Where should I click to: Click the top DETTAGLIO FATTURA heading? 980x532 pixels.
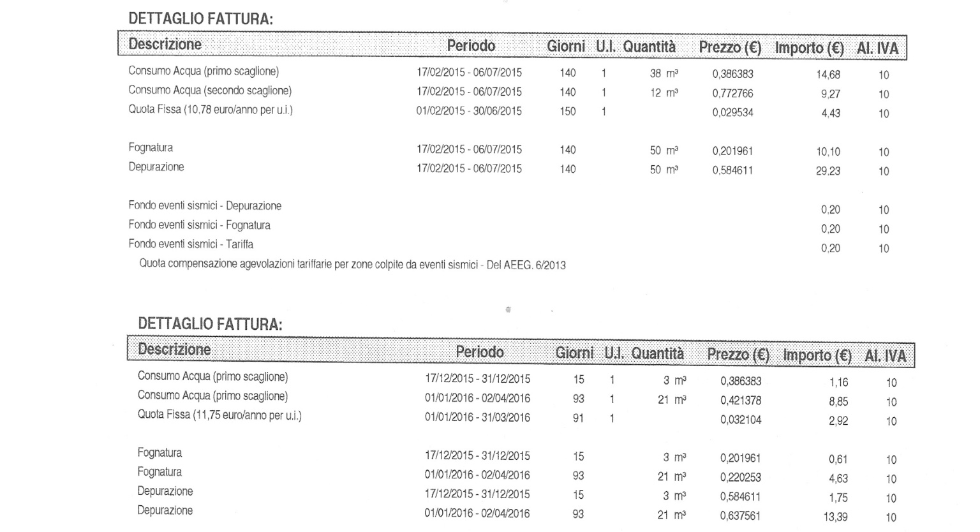click(x=200, y=19)
